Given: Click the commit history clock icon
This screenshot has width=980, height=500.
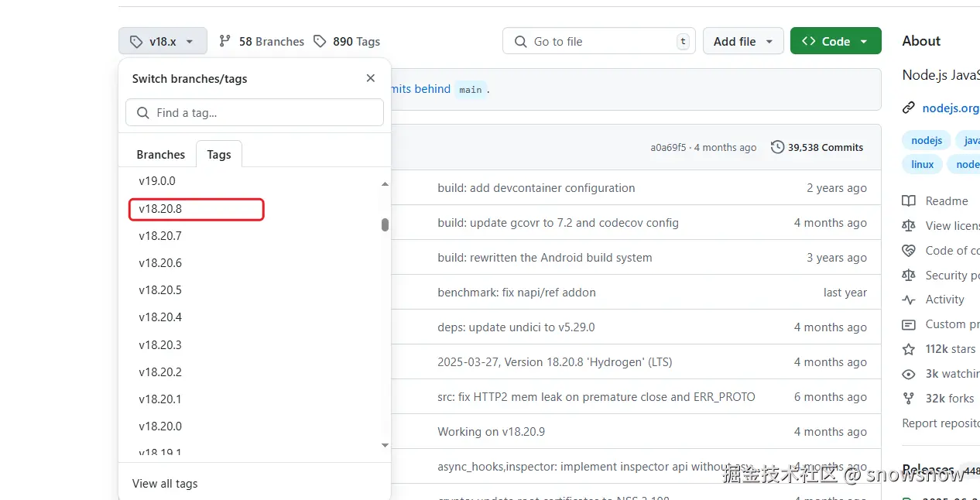Looking at the screenshot, I should tap(777, 147).
